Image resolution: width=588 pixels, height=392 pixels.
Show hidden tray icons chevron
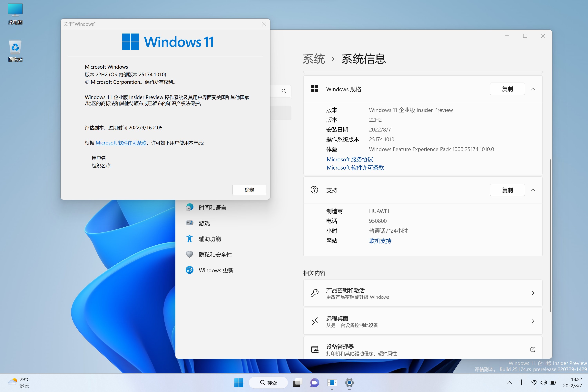509,383
